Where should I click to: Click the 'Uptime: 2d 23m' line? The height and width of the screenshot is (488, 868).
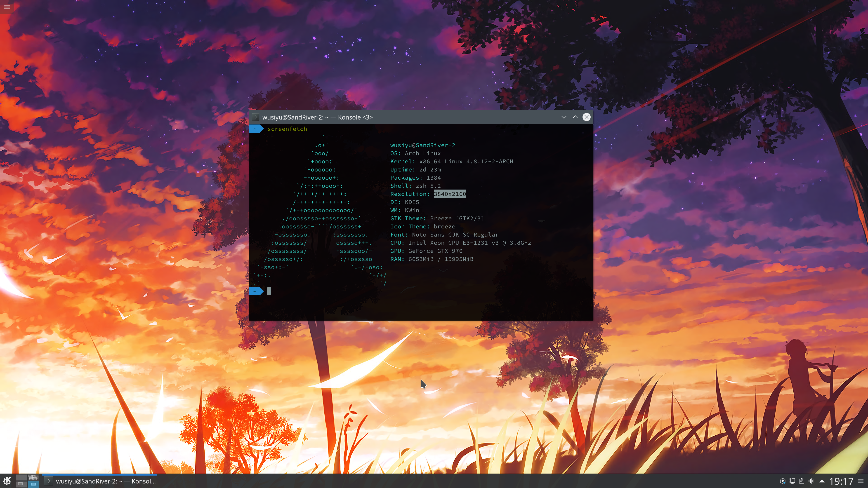(x=415, y=169)
